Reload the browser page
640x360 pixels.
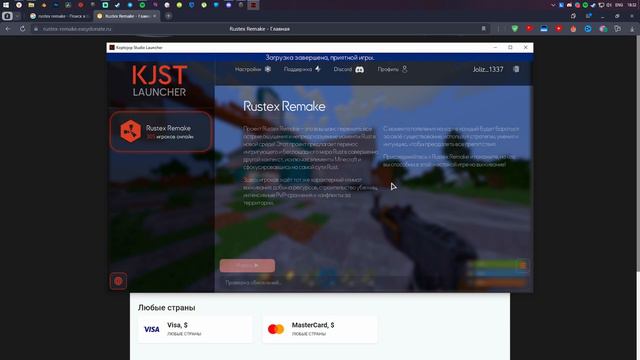click(x=22, y=29)
